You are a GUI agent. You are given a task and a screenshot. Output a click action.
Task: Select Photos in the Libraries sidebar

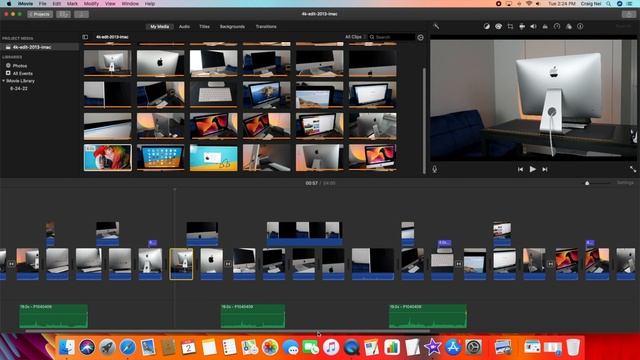coord(20,66)
